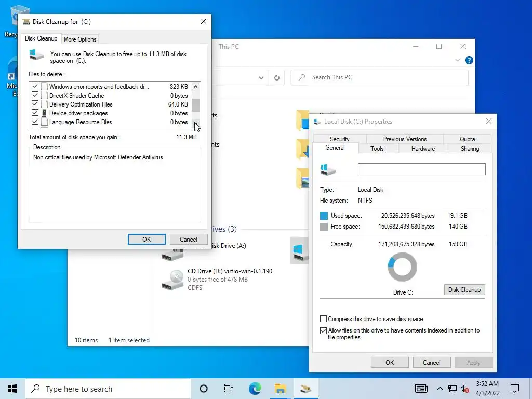Click Cancel in Local Disk Properties
Viewport: 532px width, 399px height.
point(432,362)
